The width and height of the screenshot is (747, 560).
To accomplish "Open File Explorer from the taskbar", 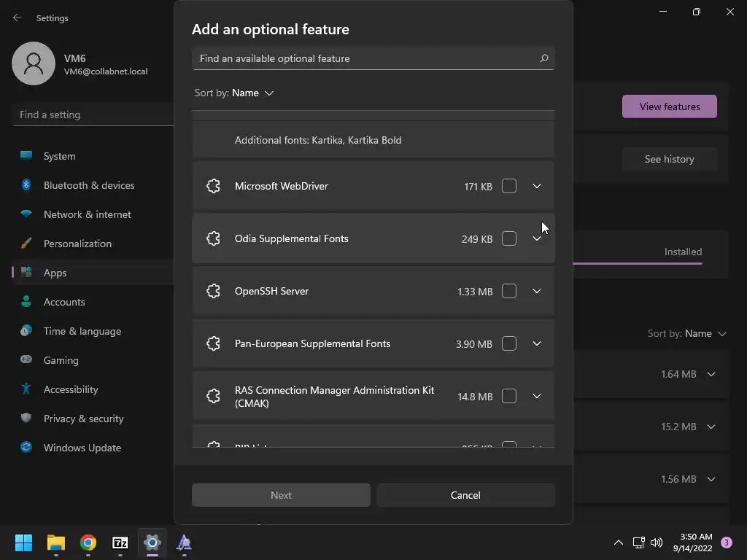I will coord(56,542).
